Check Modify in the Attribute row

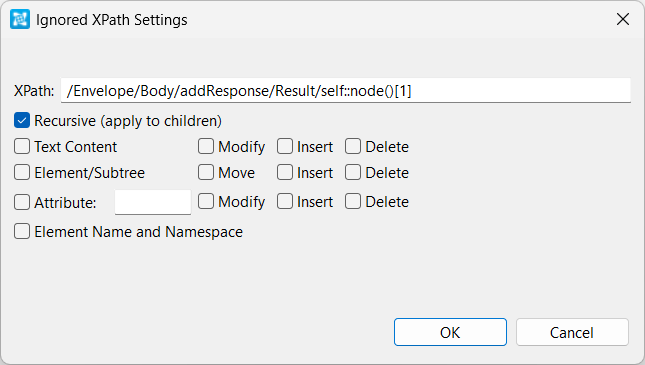point(206,202)
